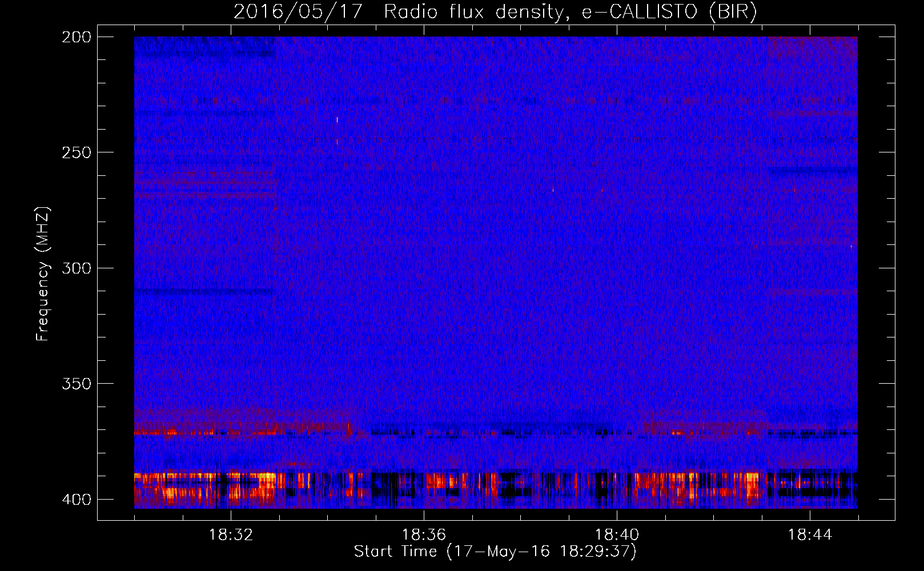Click the 350 frequency tick label
This screenshot has width=924, height=571.
point(76,384)
